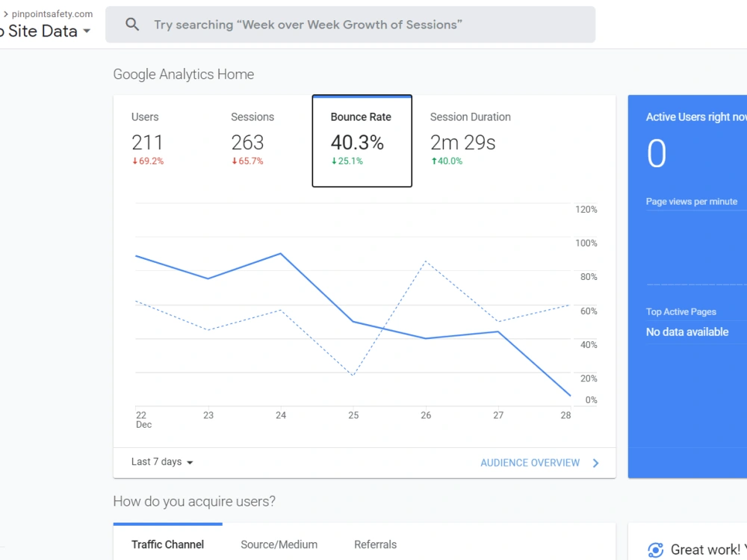Select the Session Duration metric card

pos(470,141)
